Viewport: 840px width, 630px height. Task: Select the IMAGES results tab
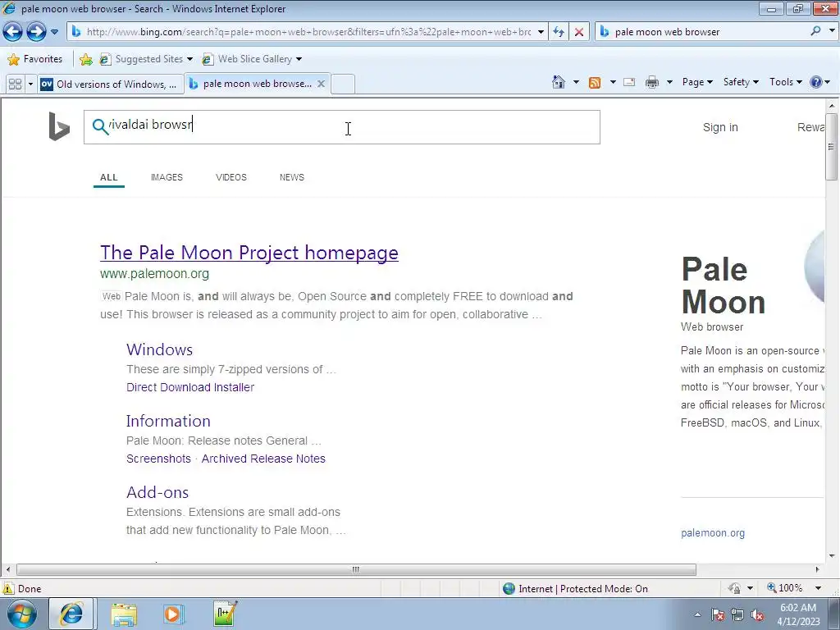click(167, 177)
